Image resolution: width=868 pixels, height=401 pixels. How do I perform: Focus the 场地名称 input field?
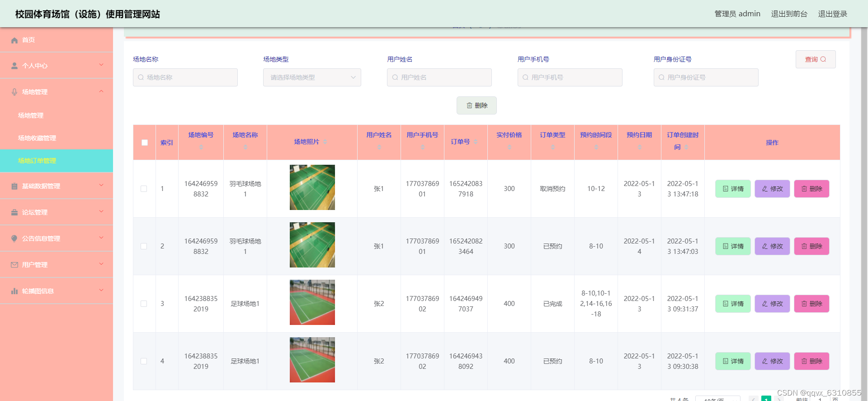coord(185,77)
